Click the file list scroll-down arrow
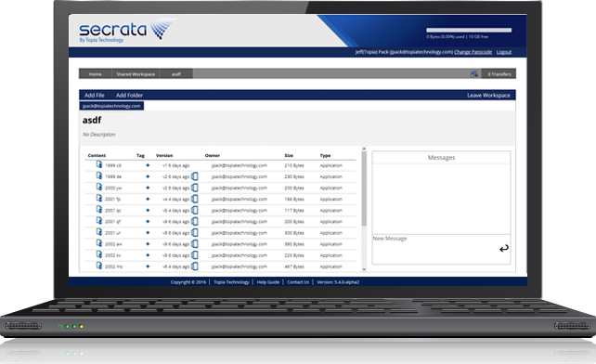This screenshot has width=596, height=364. [x=364, y=269]
